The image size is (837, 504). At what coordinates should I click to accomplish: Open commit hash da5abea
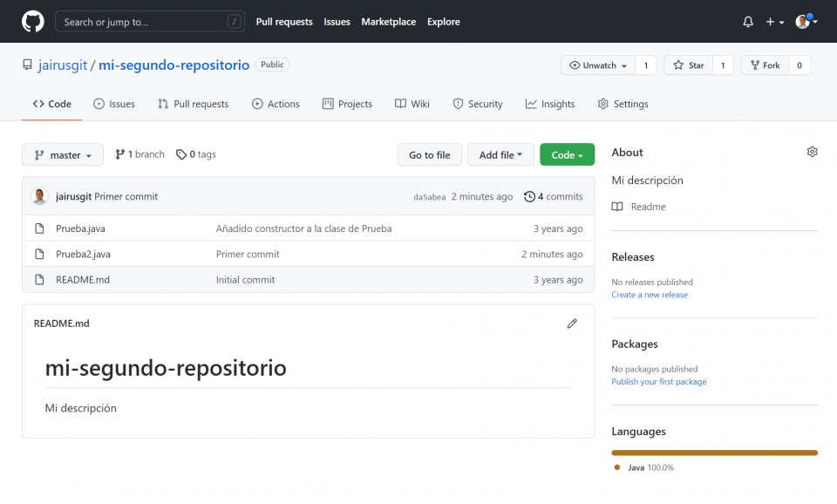coord(429,197)
